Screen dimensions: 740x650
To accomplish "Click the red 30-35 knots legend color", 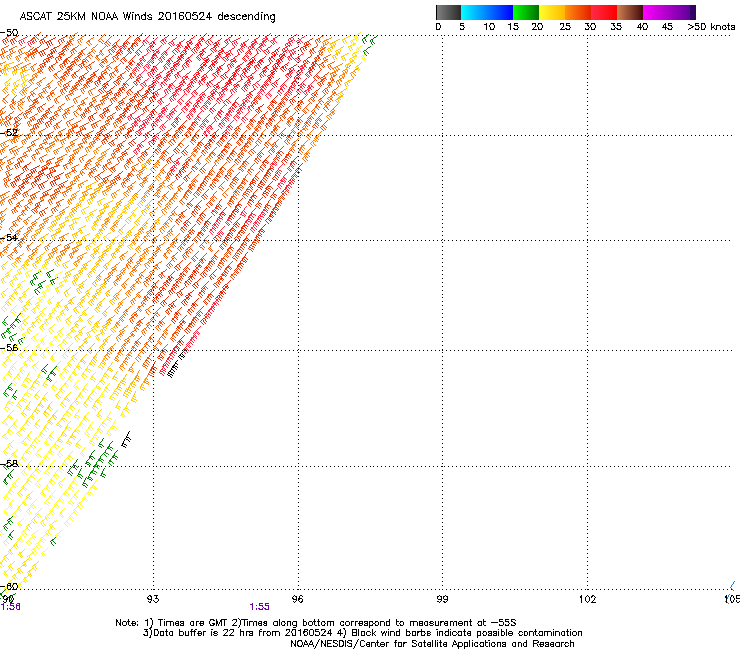I will [x=604, y=12].
